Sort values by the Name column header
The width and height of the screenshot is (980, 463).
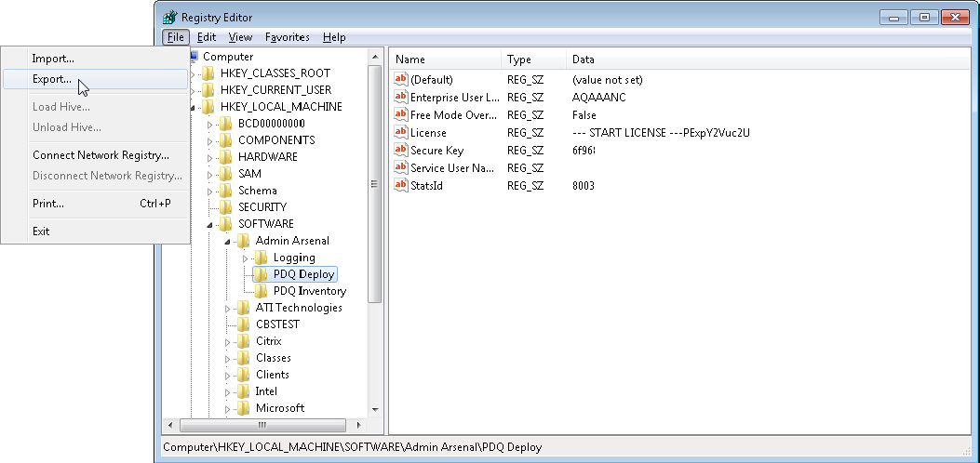[445, 60]
